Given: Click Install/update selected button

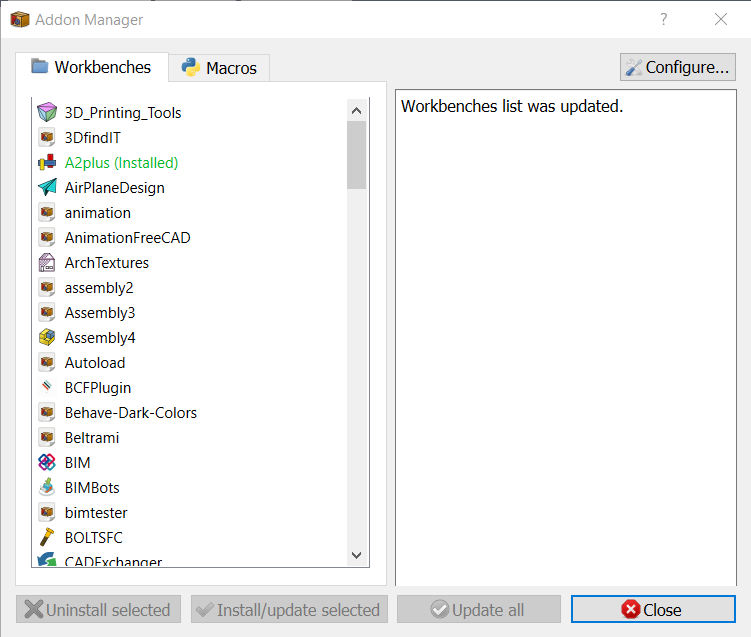Looking at the screenshot, I should (289, 610).
